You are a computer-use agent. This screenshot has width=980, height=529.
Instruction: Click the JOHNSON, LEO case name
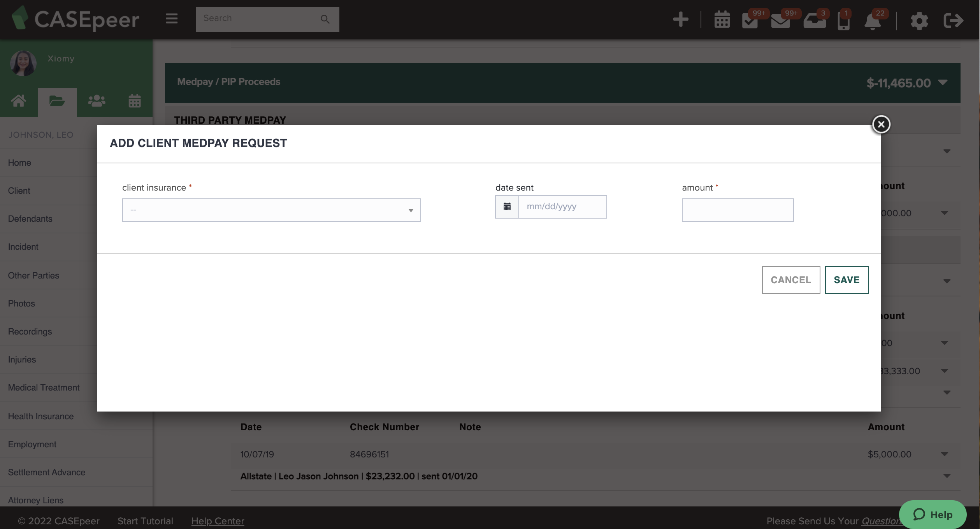click(41, 135)
